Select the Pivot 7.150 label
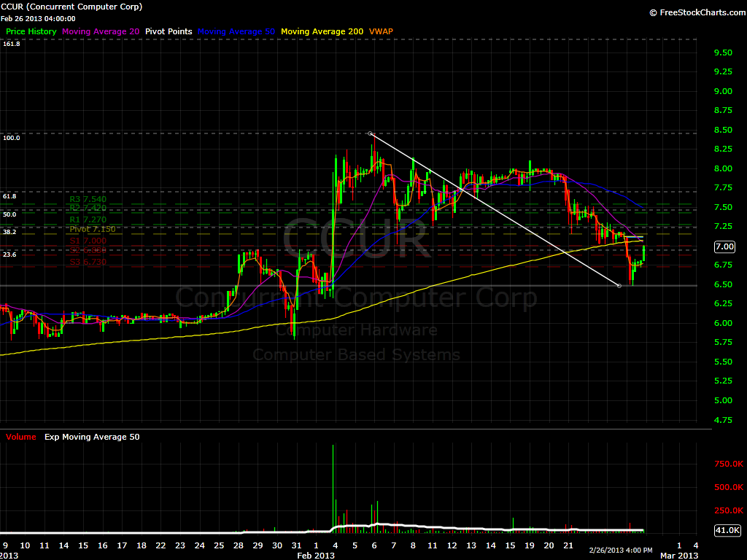Screen dimensions: 747x560 93,229
